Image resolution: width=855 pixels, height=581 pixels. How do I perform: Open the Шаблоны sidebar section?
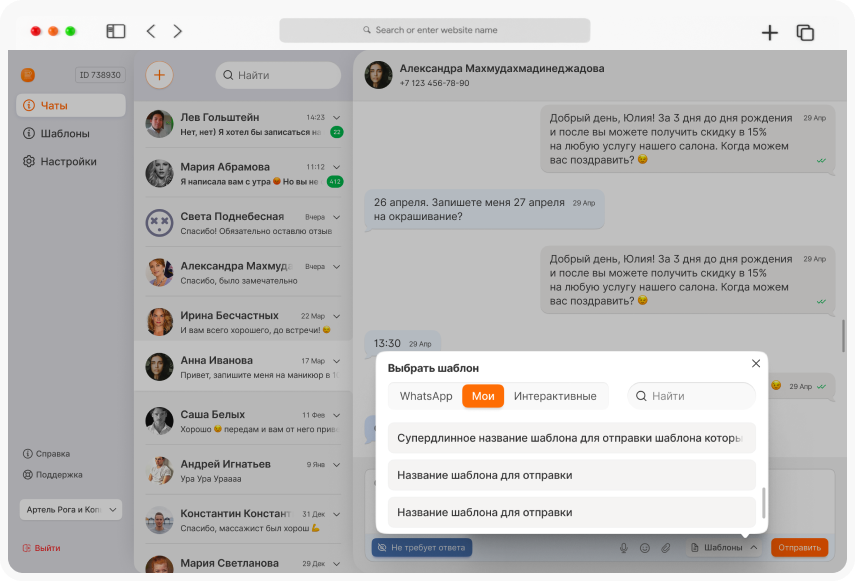[71, 134]
